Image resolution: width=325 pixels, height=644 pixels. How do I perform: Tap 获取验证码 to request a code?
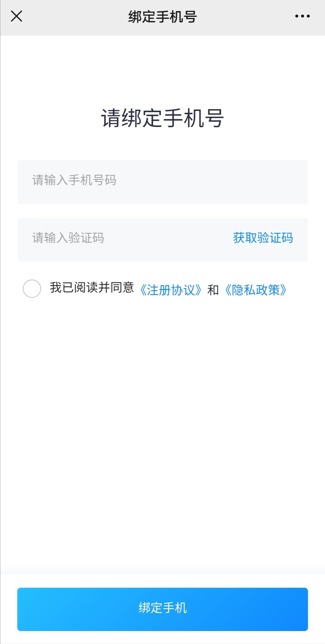[x=263, y=238]
